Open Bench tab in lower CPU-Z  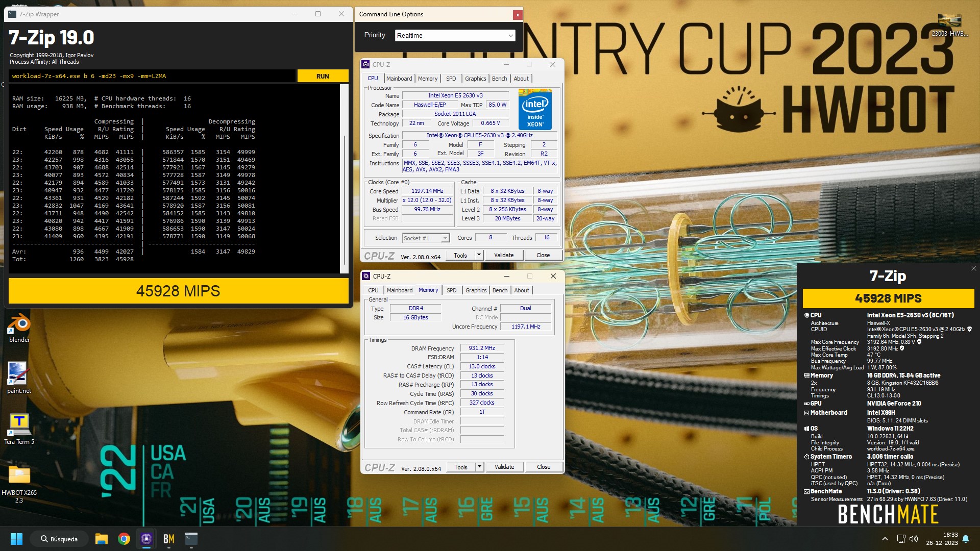[500, 290]
